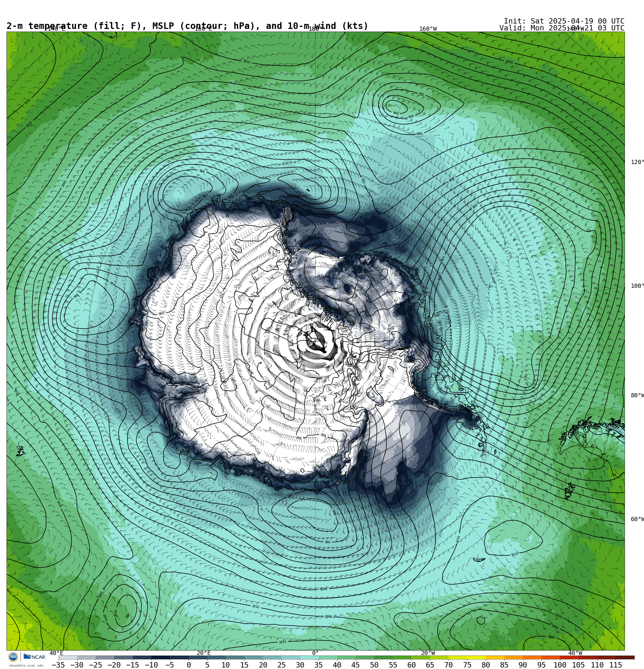Pick the colorbar swatch between -25 and -20
The height and width of the screenshot is (669, 644).
pyautogui.click(x=105, y=657)
